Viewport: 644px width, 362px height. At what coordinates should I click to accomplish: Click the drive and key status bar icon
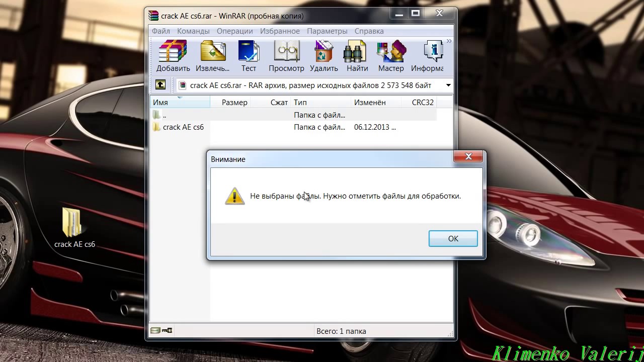tap(162, 330)
